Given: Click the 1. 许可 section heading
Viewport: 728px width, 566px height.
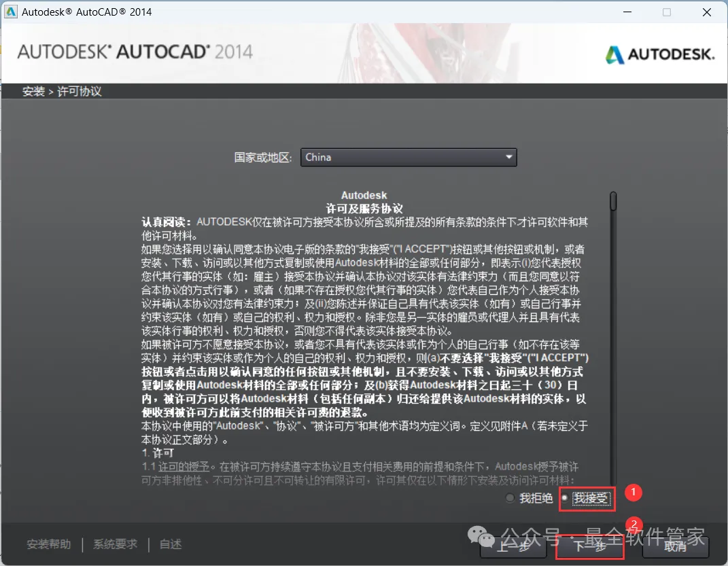Looking at the screenshot, I should (x=158, y=453).
